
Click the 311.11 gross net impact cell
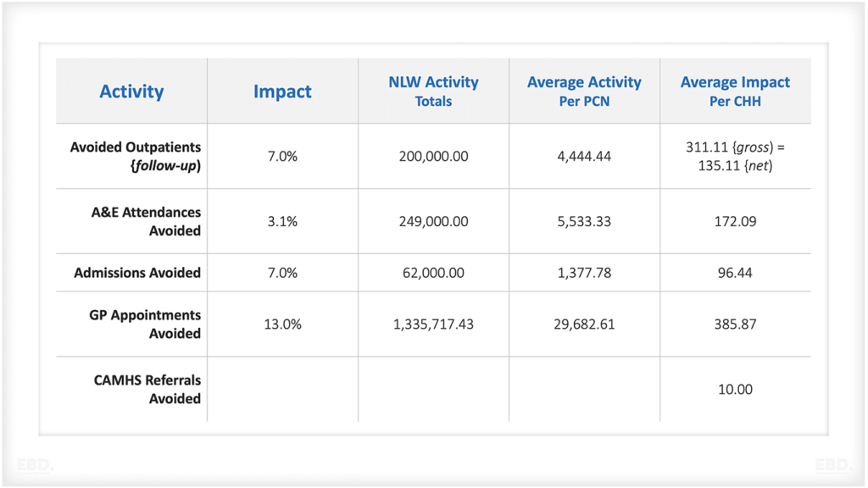735,157
